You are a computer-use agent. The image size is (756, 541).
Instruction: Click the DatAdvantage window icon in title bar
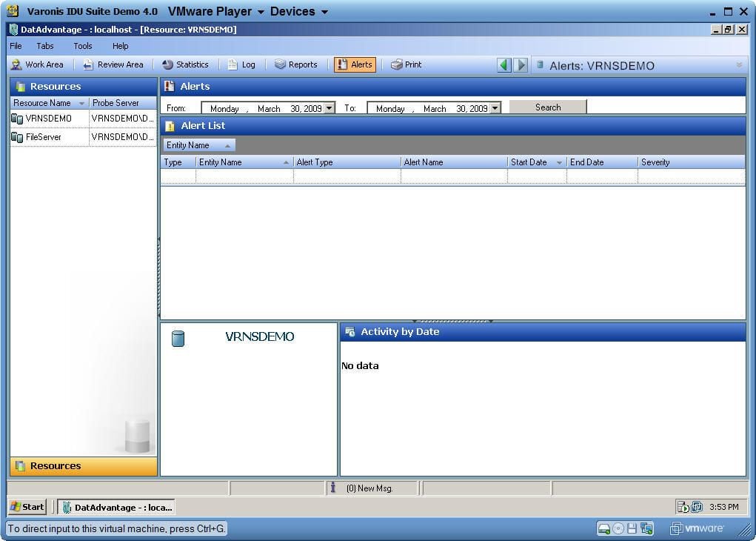13,30
